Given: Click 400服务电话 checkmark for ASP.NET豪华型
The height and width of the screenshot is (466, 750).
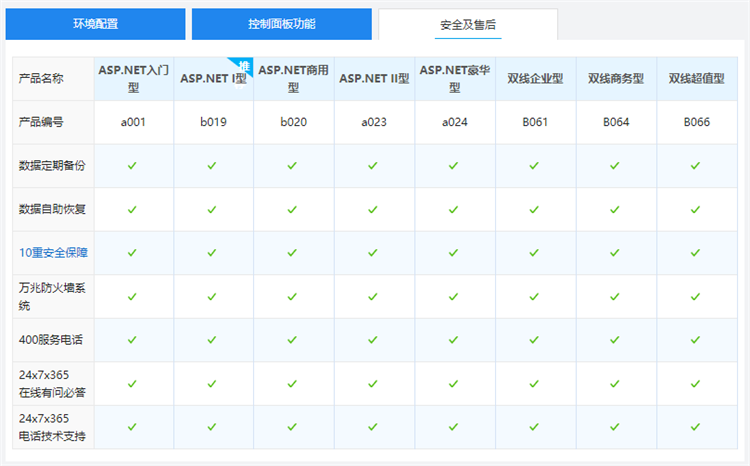Looking at the screenshot, I should point(453,340).
